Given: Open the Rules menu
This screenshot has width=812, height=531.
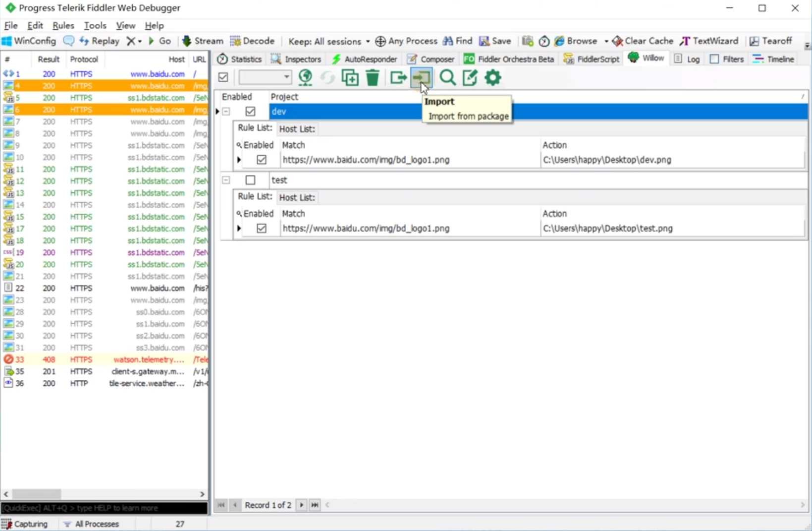Looking at the screenshot, I should click(63, 25).
